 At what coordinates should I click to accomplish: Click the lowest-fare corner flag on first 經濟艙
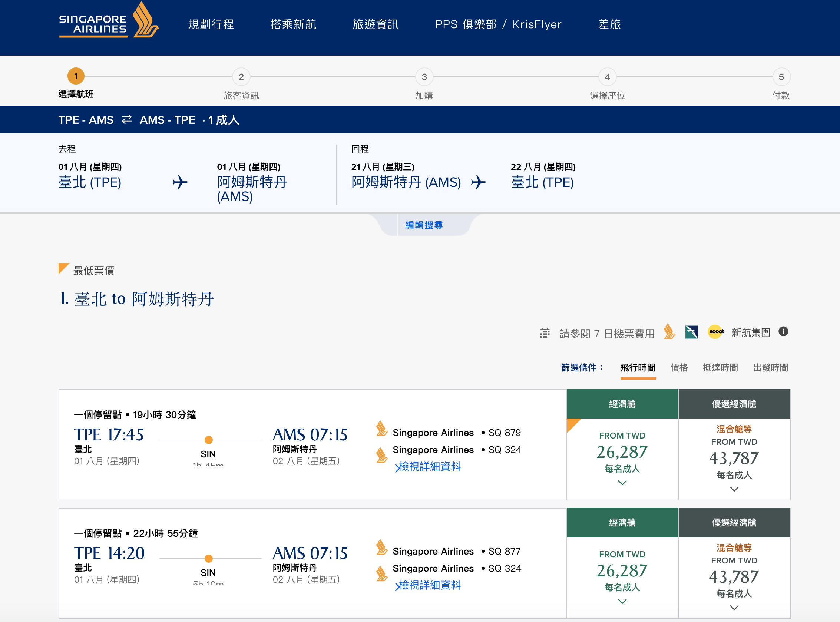pyautogui.click(x=573, y=425)
